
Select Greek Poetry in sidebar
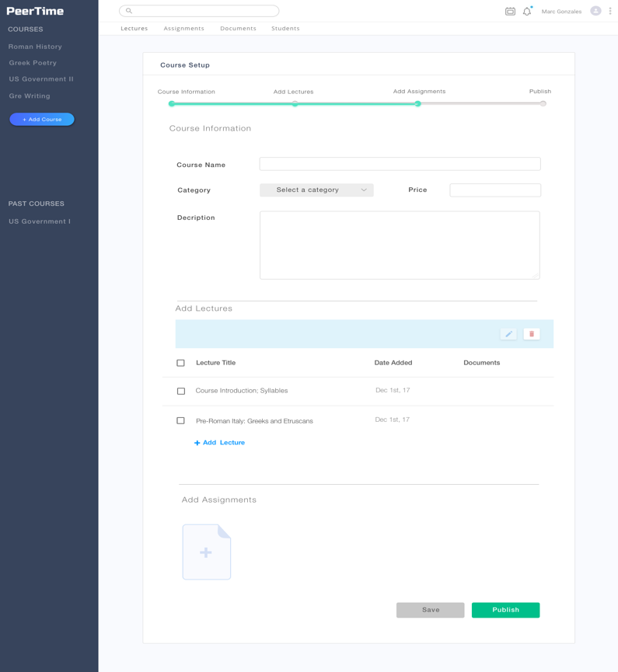pos(33,63)
